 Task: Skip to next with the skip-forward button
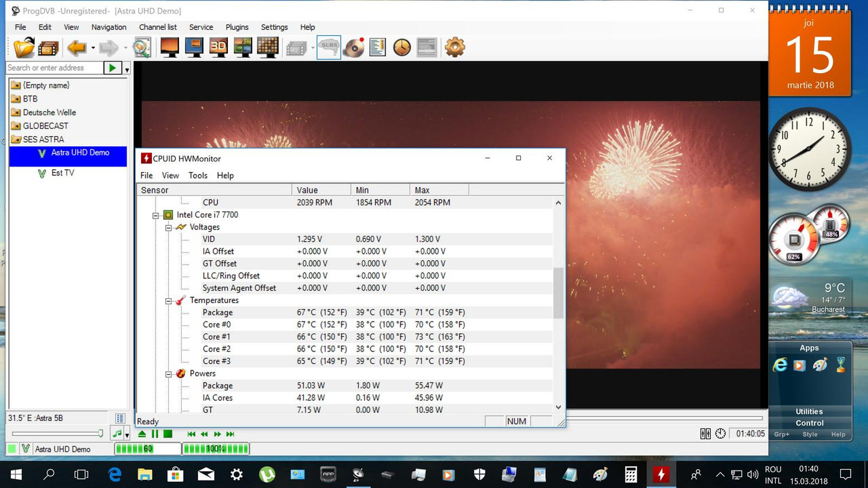[230, 434]
